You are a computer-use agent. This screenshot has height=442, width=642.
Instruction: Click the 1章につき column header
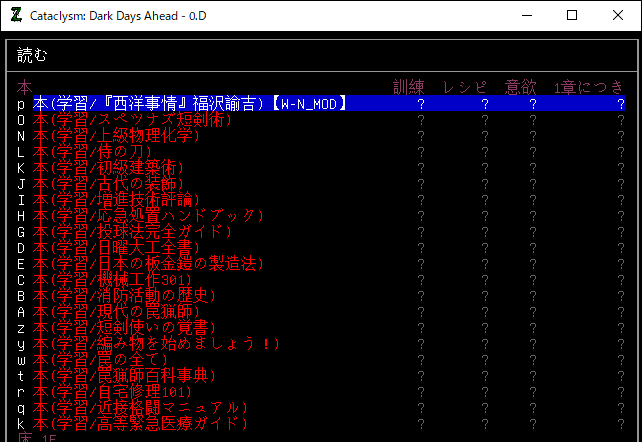(x=590, y=87)
